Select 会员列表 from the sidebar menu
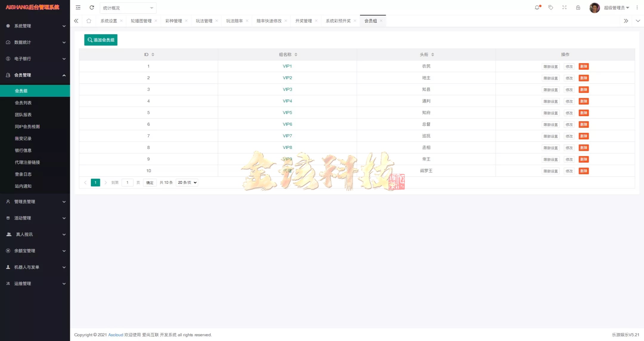644x341 pixels. pos(24,102)
